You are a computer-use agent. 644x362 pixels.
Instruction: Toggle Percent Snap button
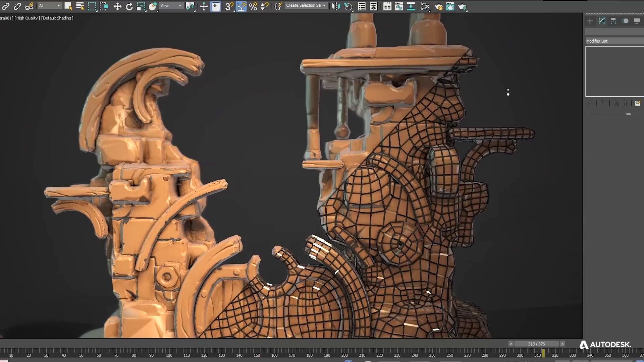(253, 6)
